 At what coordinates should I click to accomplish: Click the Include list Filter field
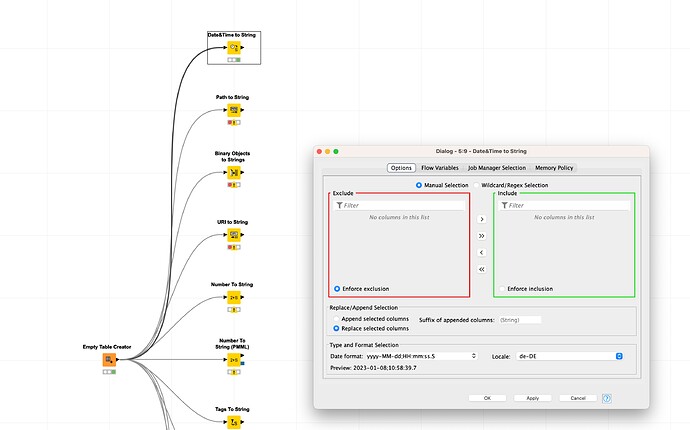tap(565, 206)
